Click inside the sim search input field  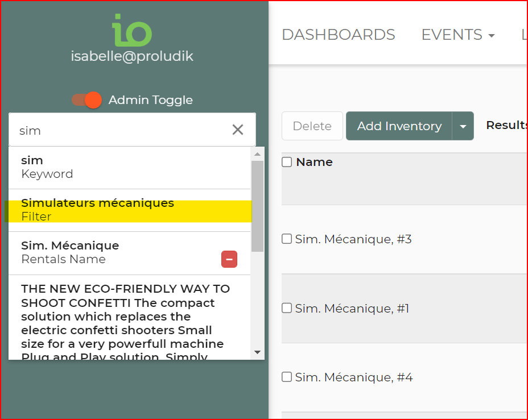[x=119, y=131]
